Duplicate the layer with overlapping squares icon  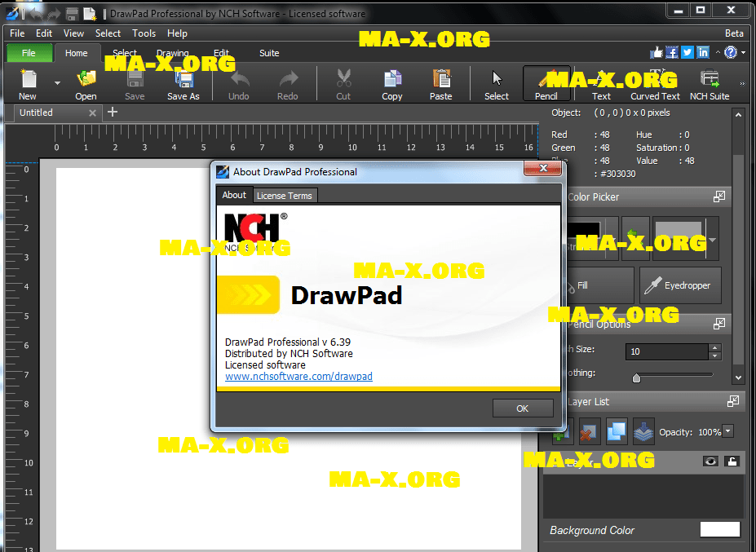pyautogui.click(x=617, y=431)
